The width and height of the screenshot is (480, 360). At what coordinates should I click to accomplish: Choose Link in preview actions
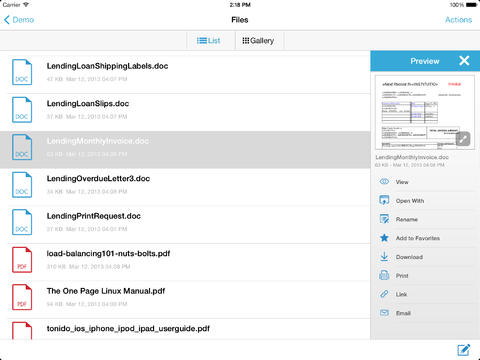[425, 294]
